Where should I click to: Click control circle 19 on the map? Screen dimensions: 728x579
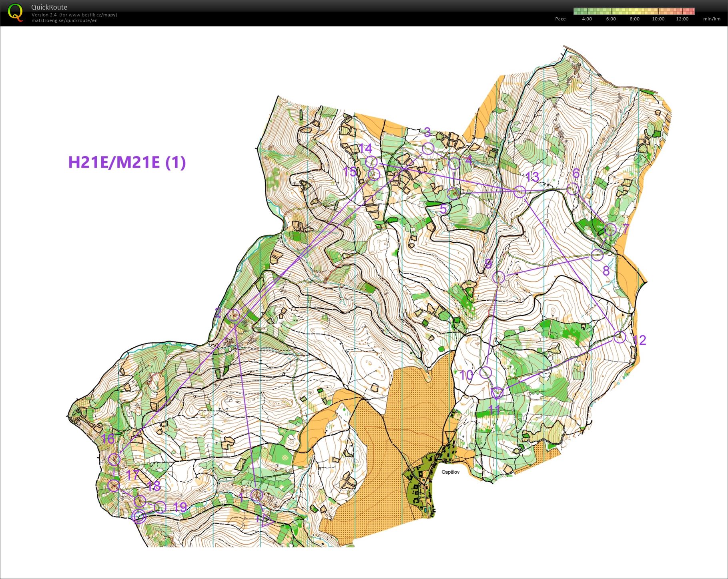[160, 507]
